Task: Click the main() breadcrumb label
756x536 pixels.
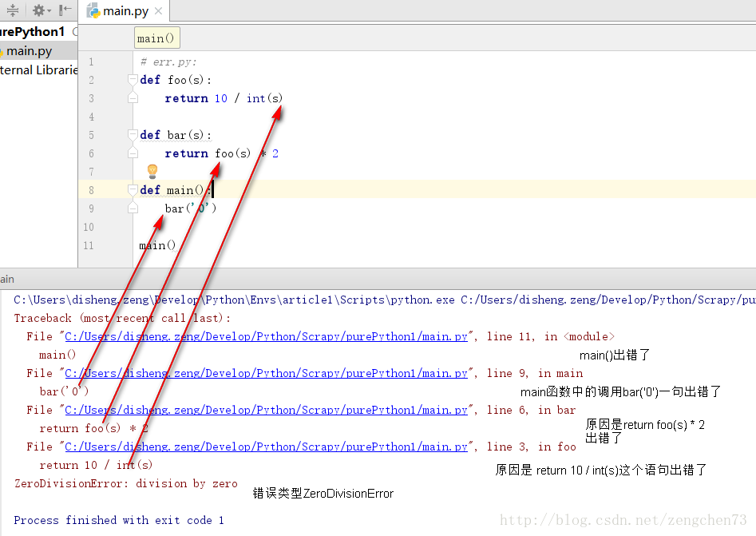Action: (156, 38)
